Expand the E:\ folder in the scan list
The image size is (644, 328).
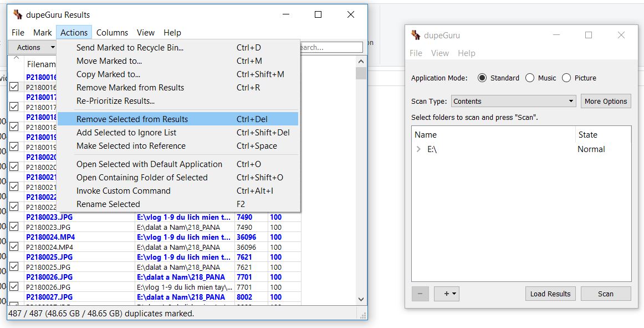point(417,149)
